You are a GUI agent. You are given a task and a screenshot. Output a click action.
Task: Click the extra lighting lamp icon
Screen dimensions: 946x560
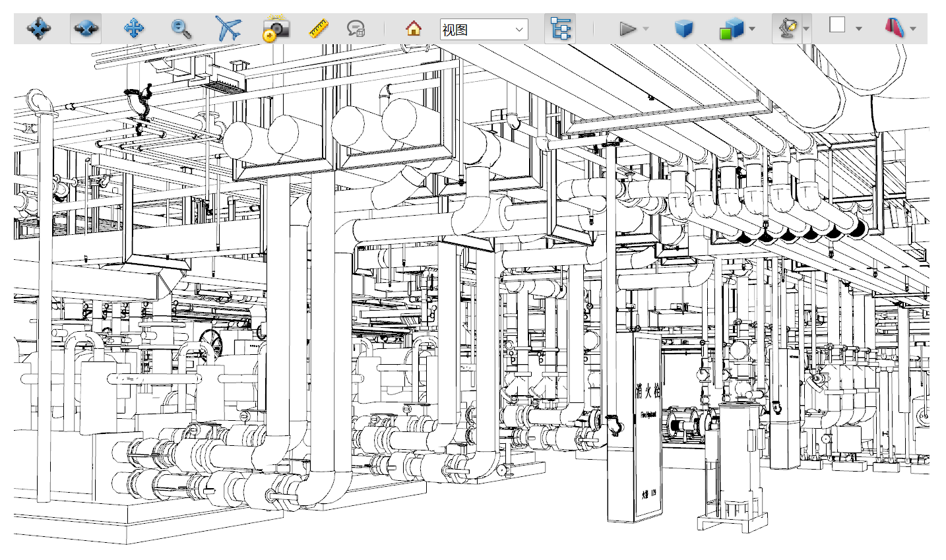[x=787, y=29]
